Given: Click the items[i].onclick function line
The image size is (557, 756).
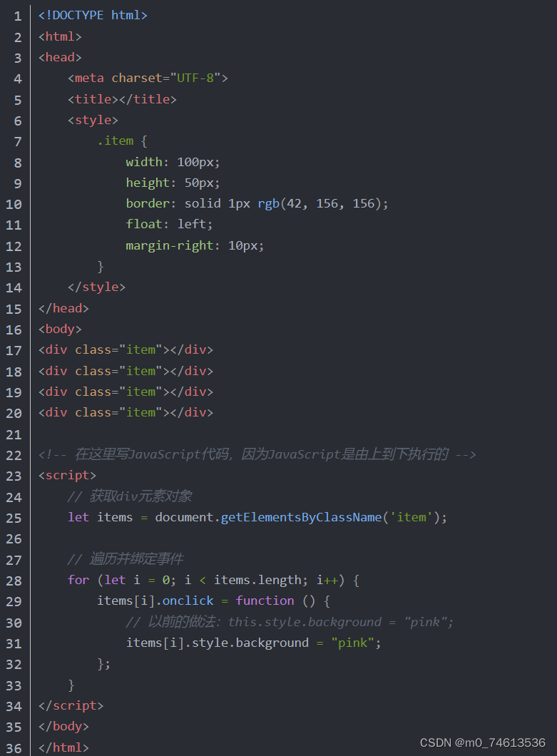Looking at the screenshot, I should click(x=214, y=601).
